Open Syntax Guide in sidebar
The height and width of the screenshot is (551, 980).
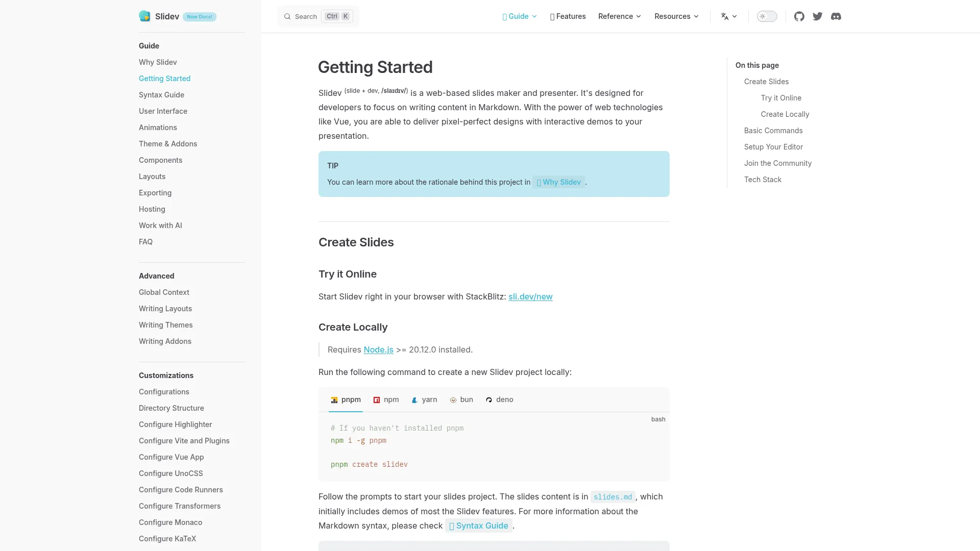161,95
